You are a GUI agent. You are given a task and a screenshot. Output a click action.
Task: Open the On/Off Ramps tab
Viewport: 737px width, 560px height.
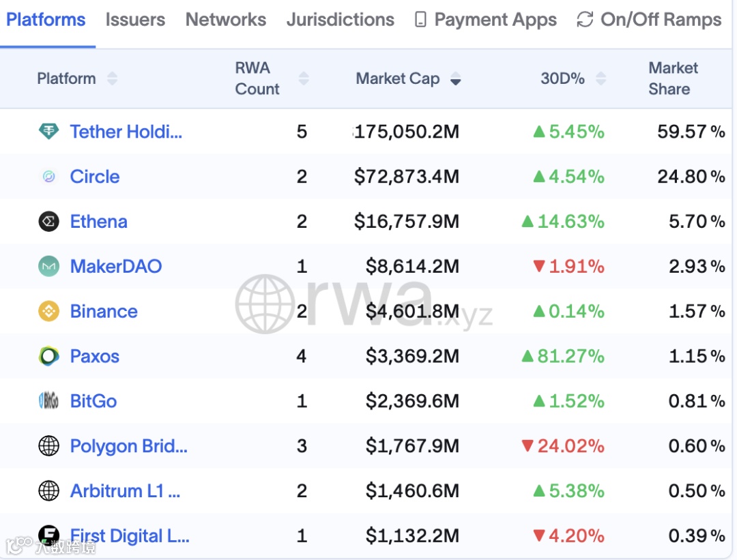(661, 20)
